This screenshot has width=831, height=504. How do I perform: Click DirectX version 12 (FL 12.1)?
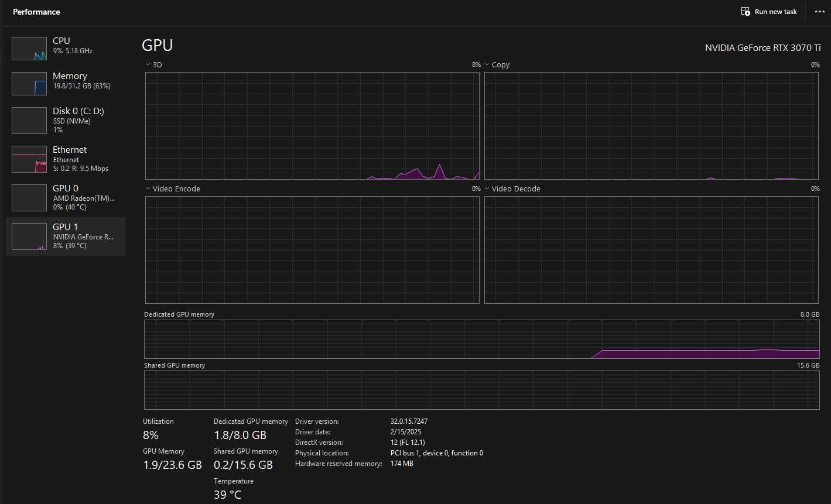point(408,443)
